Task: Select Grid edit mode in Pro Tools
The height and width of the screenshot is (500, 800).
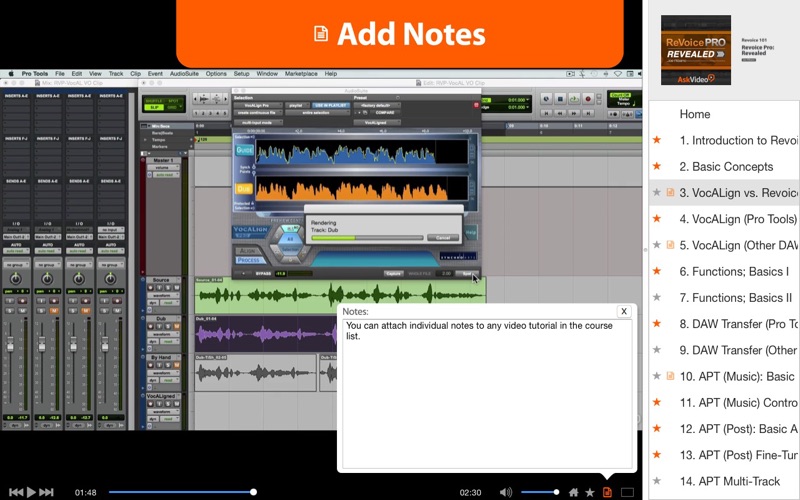Action: point(172,107)
